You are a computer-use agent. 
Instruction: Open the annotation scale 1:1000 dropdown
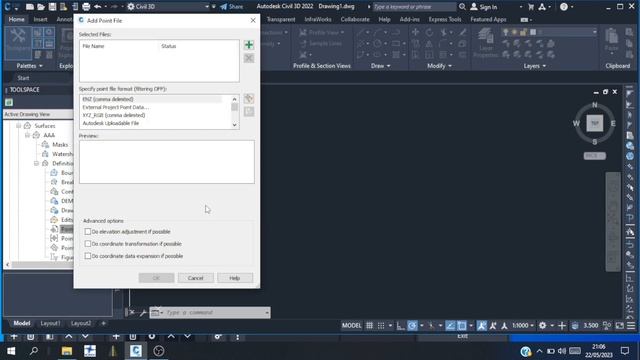523,325
